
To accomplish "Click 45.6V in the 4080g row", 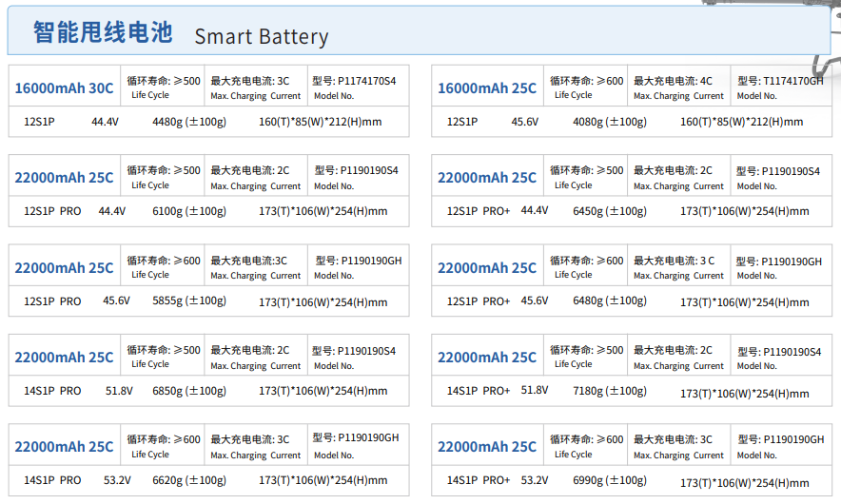I will [524, 122].
